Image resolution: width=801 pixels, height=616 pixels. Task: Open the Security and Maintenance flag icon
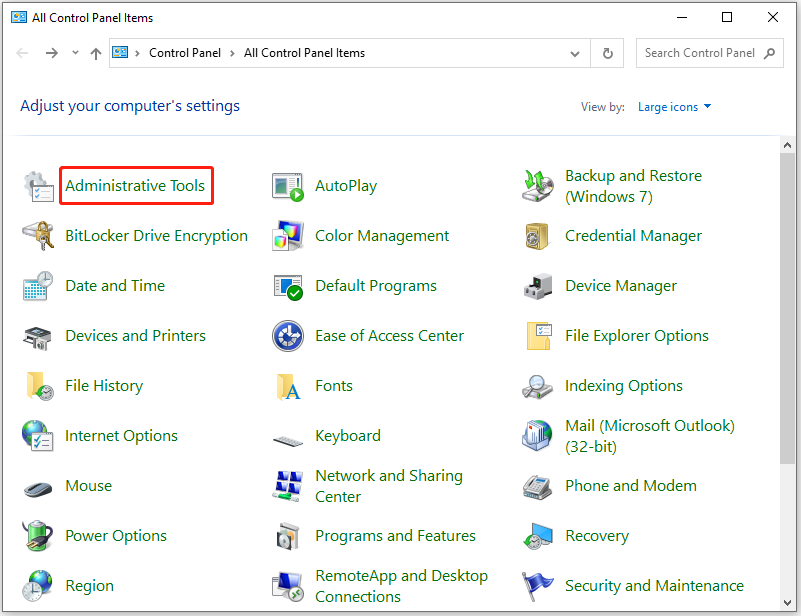coord(537,586)
